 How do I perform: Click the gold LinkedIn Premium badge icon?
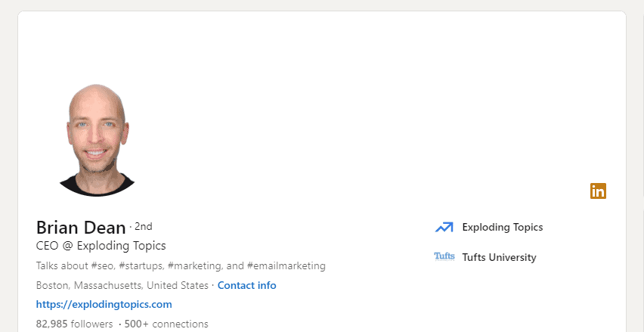598,191
